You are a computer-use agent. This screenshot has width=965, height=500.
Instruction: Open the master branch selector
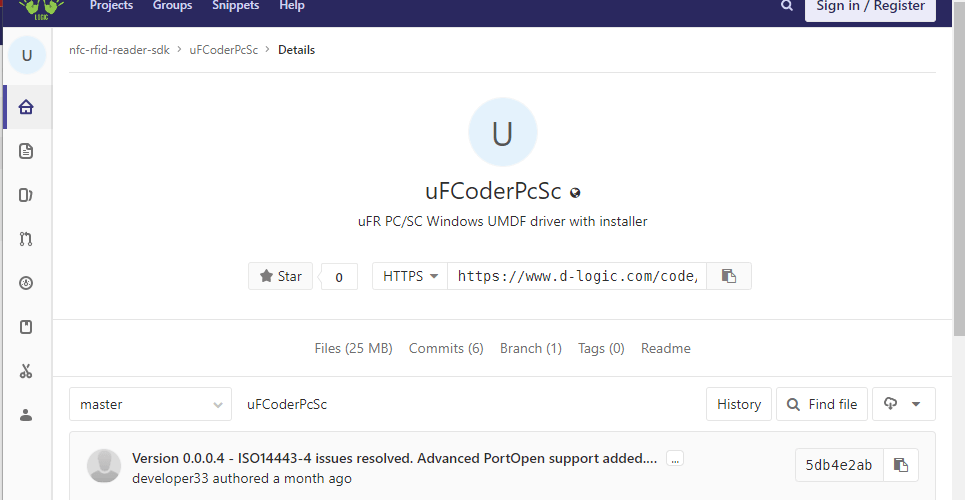click(x=150, y=404)
